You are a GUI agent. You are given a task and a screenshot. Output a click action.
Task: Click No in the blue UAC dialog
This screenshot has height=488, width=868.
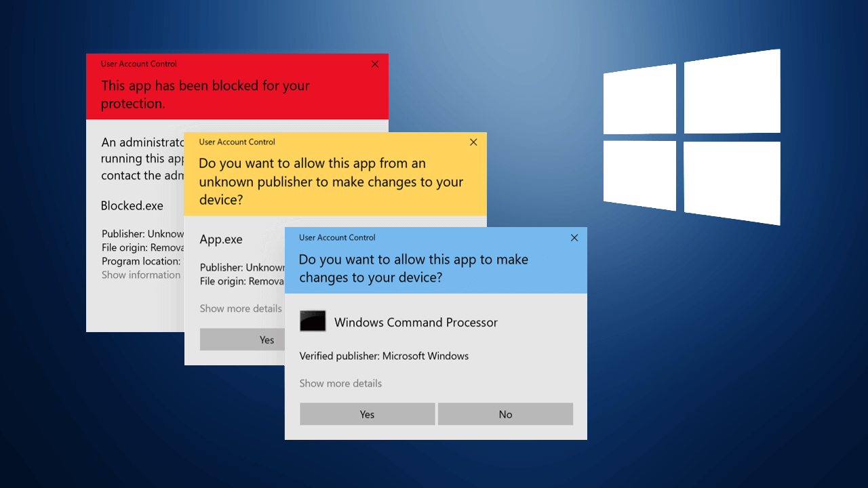tap(505, 414)
